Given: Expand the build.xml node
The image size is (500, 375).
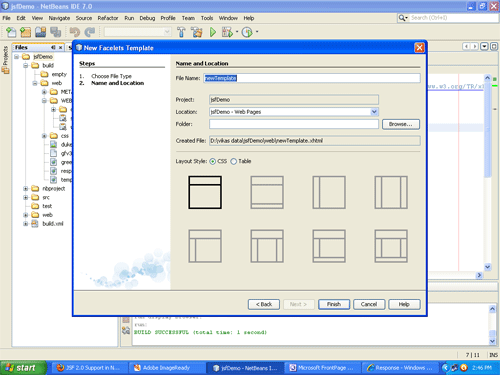Looking at the screenshot, I should (x=26, y=224).
